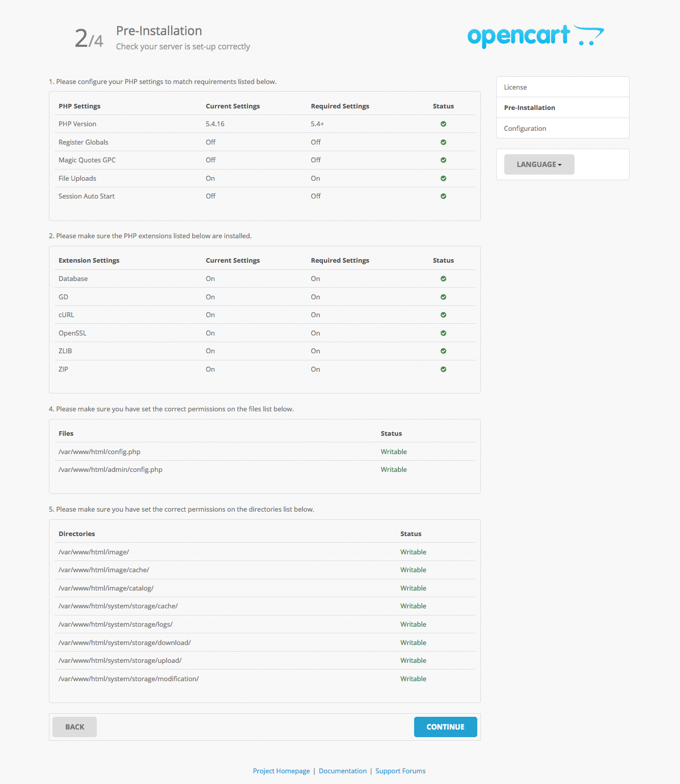Open the Language dropdown
680x784 pixels.
[539, 164]
